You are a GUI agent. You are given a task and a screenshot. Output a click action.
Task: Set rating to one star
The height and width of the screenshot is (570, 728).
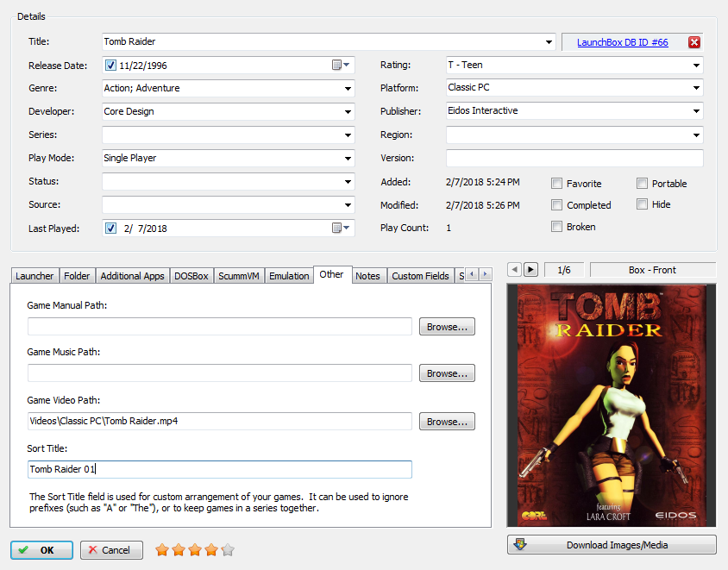point(162,550)
